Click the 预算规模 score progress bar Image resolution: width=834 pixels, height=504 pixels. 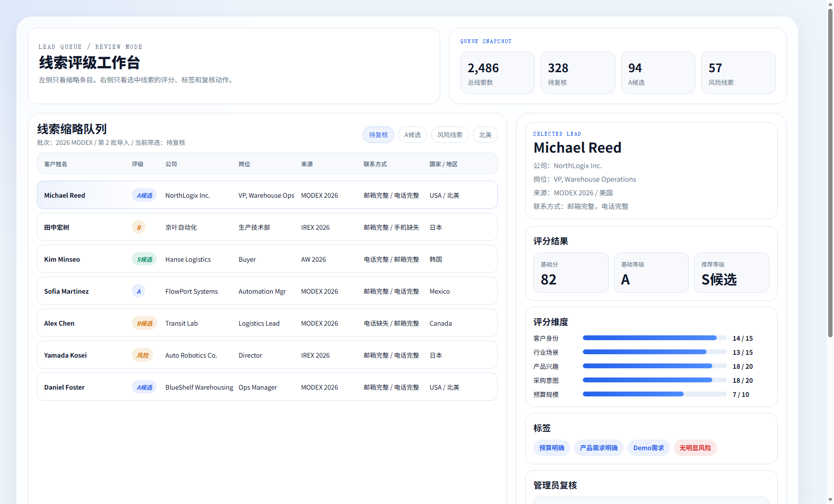coord(655,394)
